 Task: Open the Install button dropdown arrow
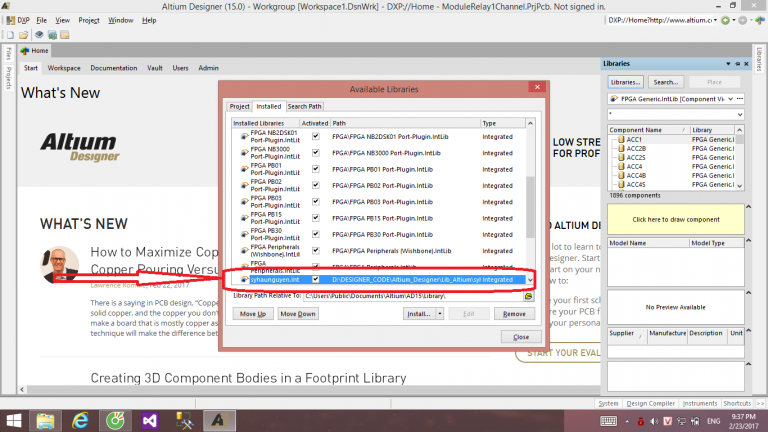(x=440, y=314)
